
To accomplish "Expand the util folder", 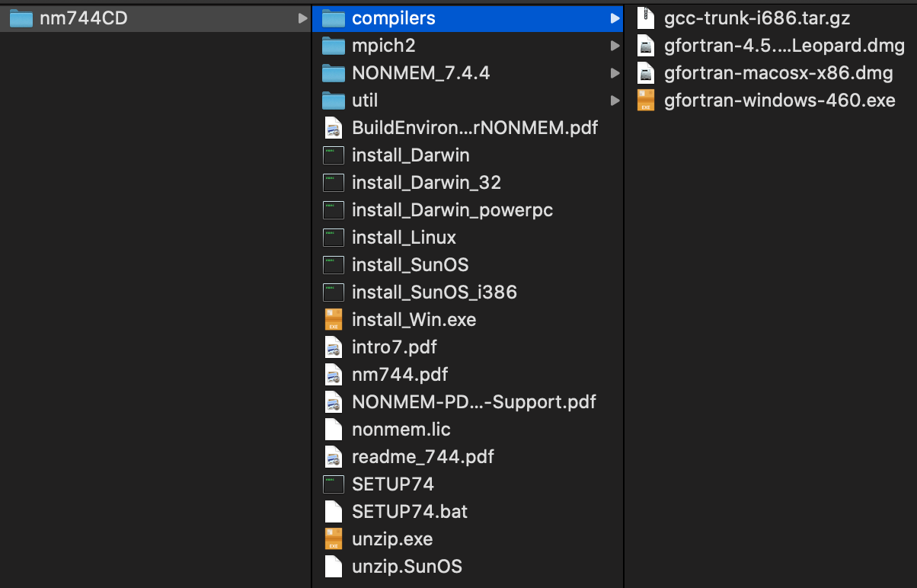I will tap(615, 100).
